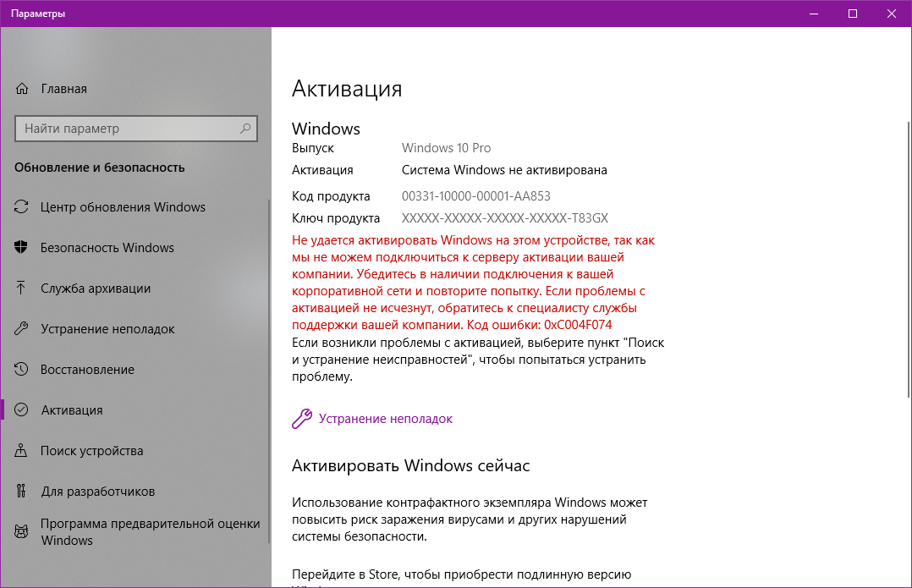Click the Windows Security shield icon
This screenshot has width=912, height=588.
coord(21,247)
